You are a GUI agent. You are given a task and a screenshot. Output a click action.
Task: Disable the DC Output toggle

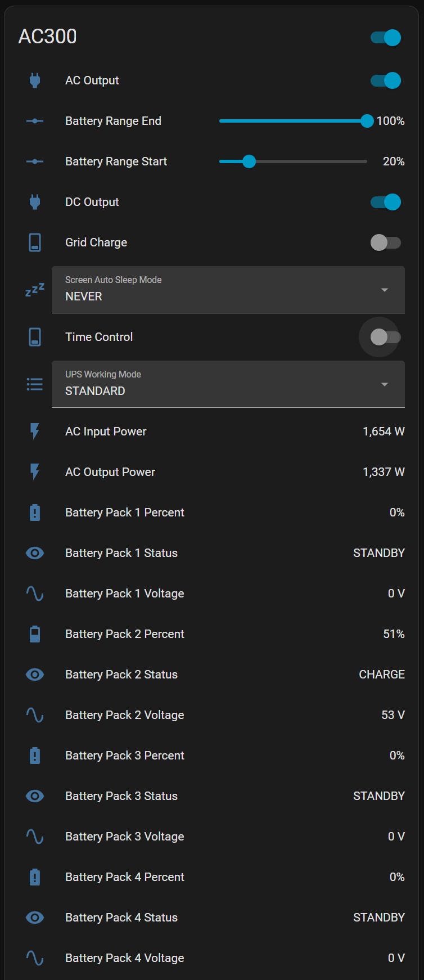[x=386, y=202]
